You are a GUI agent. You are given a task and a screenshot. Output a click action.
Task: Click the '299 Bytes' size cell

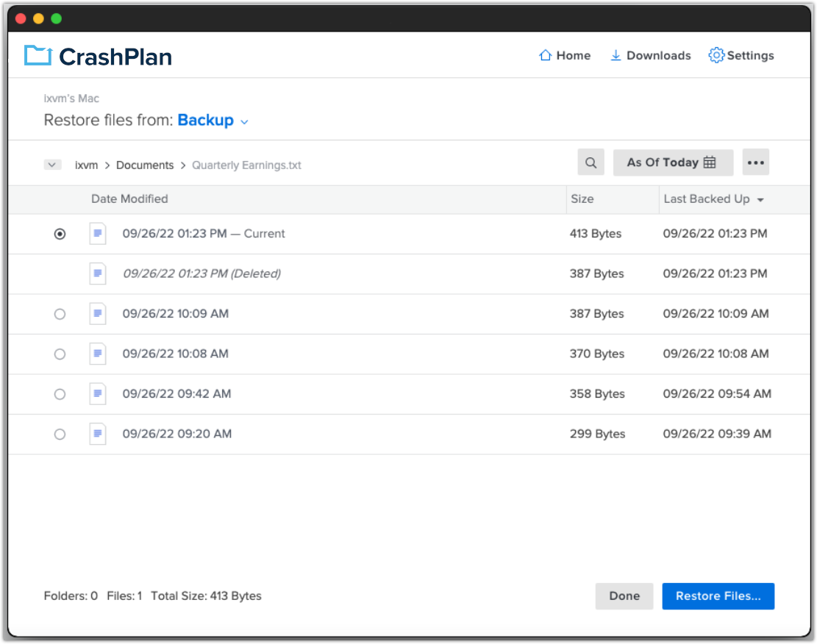point(598,434)
